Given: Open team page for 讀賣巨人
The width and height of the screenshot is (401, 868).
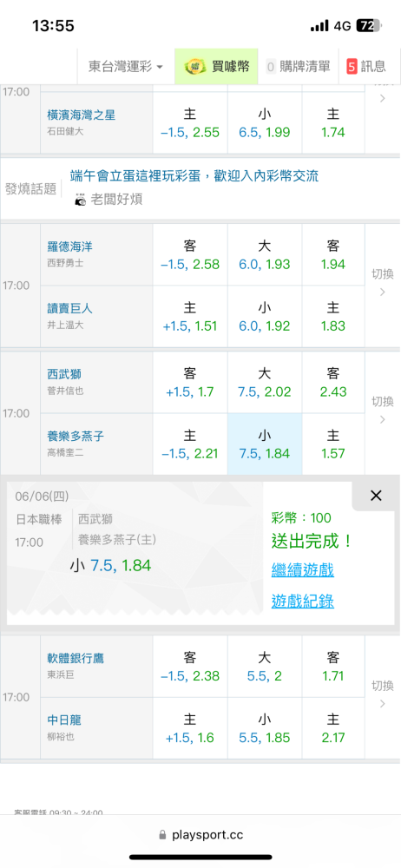Looking at the screenshot, I should (69, 310).
